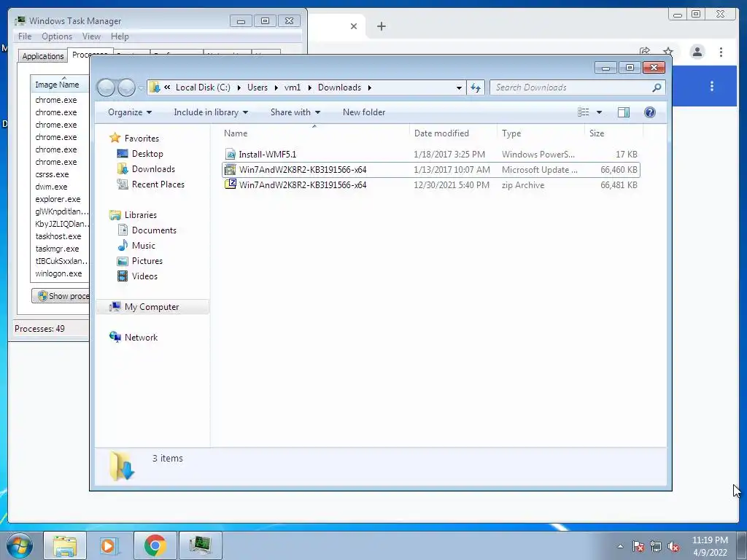Switch to Task Manager from taskbar

(x=201, y=545)
